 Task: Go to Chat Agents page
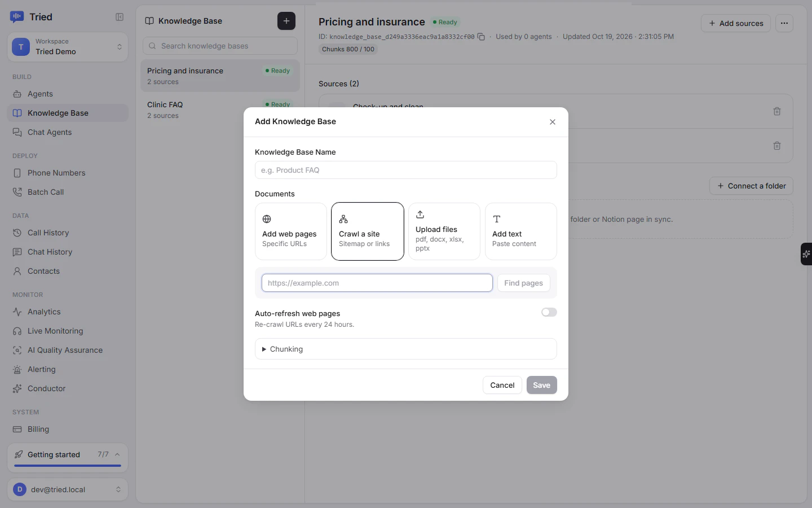click(68, 132)
